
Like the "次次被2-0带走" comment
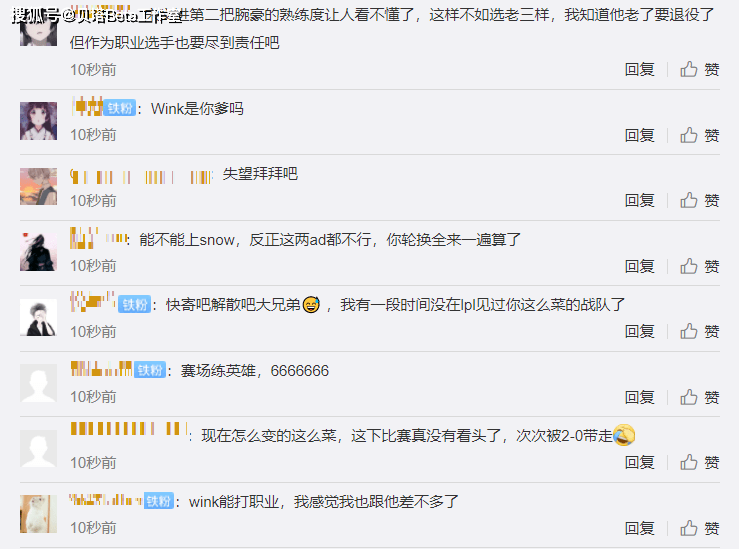(x=699, y=462)
